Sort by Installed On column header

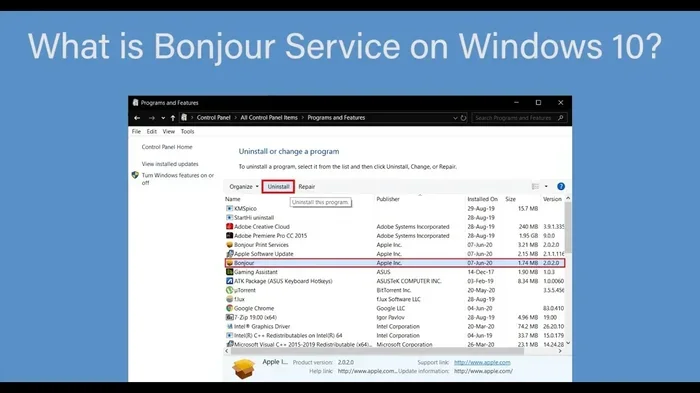[x=483, y=199]
